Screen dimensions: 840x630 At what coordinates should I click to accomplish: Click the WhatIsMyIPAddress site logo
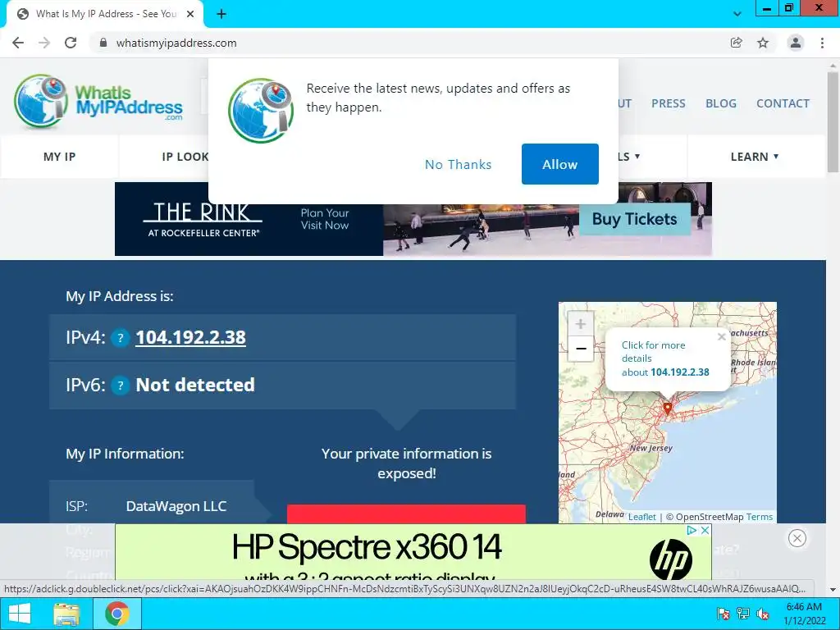98,102
